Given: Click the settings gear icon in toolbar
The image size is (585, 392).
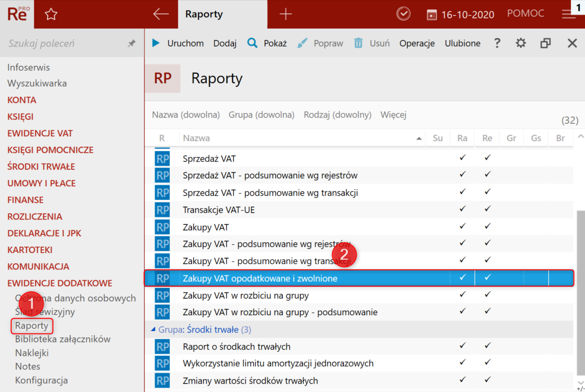Looking at the screenshot, I should pyautogui.click(x=520, y=43).
